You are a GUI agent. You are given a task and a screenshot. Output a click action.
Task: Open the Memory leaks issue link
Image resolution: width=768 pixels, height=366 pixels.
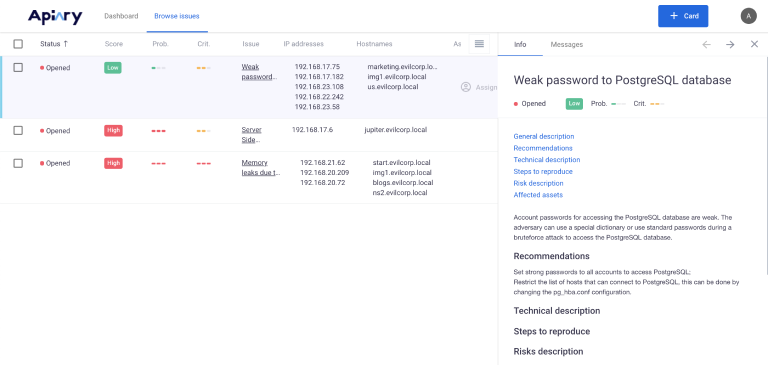261,168
